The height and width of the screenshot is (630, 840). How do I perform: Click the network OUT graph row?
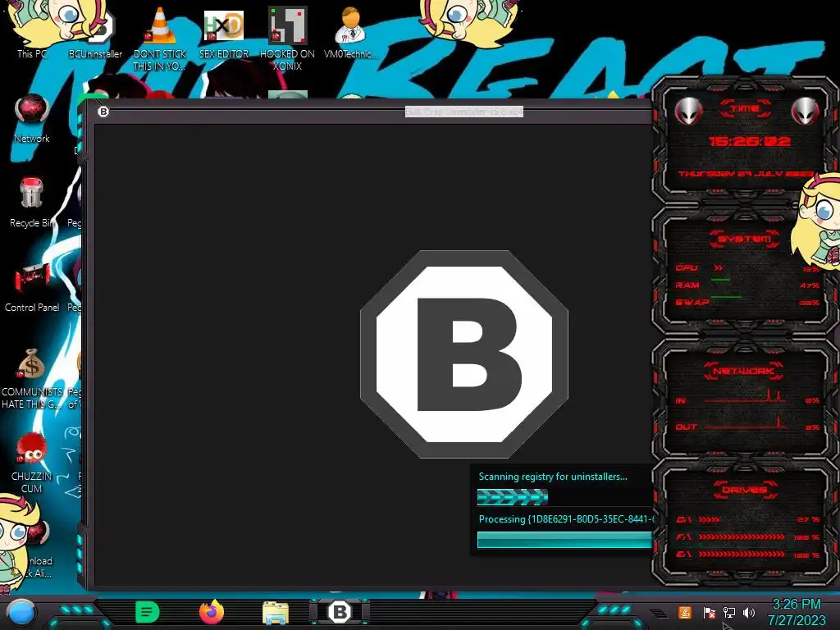click(x=747, y=424)
